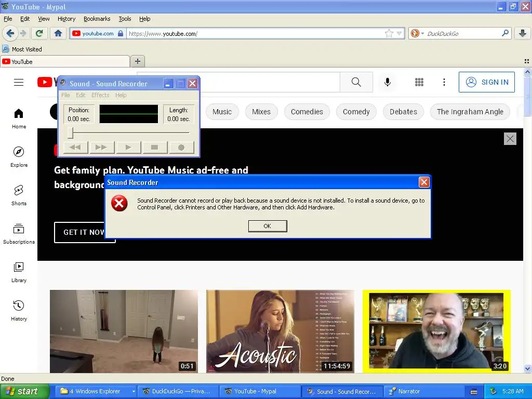Expand the URL bar history dropdown arrow
This screenshot has width=532, height=399.
click(400, 33)
